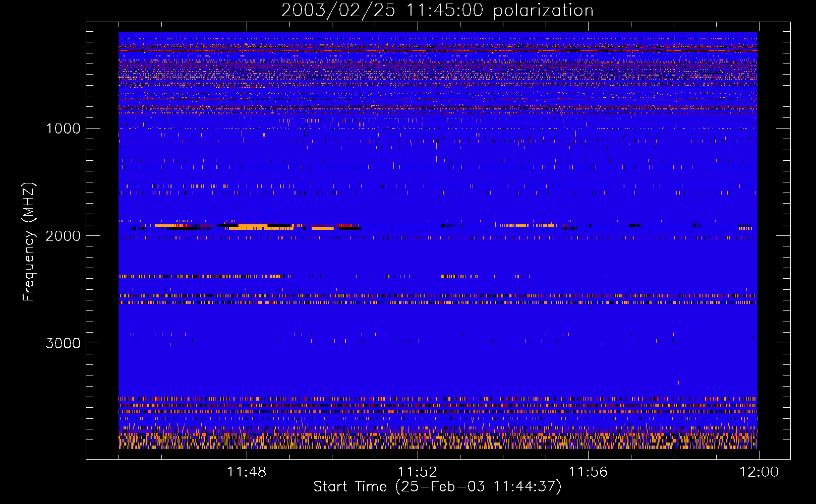
Task: Click the 11:48 time axis label
Action: (247, 472)
